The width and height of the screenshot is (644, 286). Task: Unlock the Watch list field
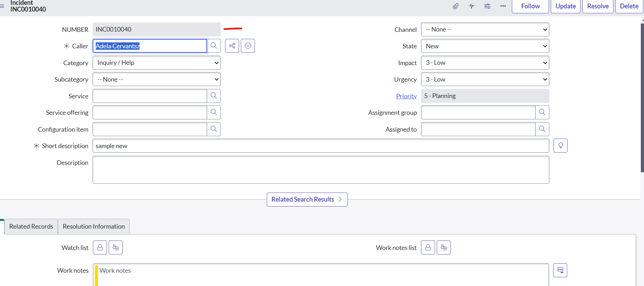click(x=100, y=247)
